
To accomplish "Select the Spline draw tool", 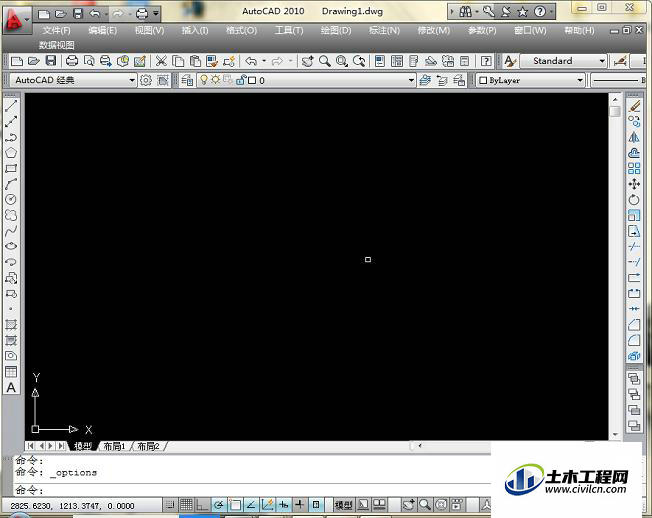I will [x=11, y=231].
